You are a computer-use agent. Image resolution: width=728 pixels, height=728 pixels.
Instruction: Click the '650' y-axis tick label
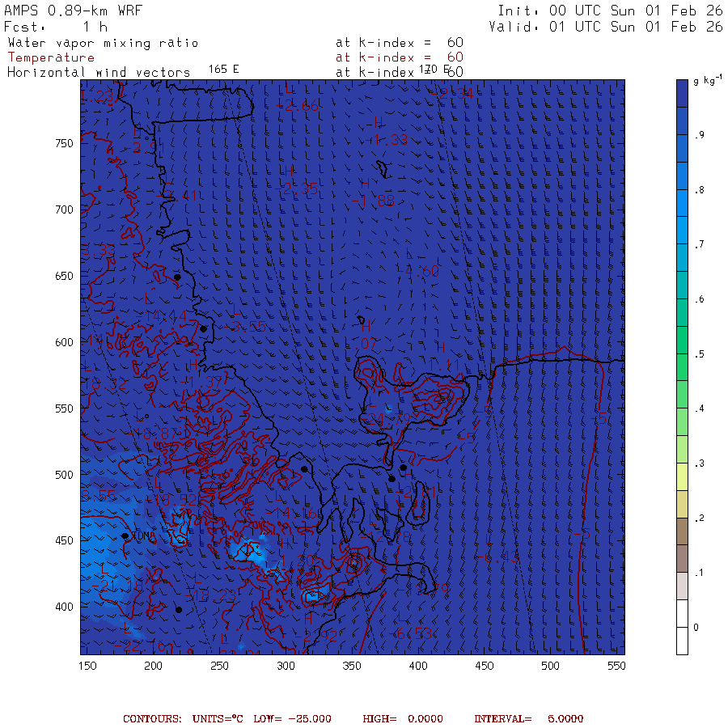[x=64, y=277]
